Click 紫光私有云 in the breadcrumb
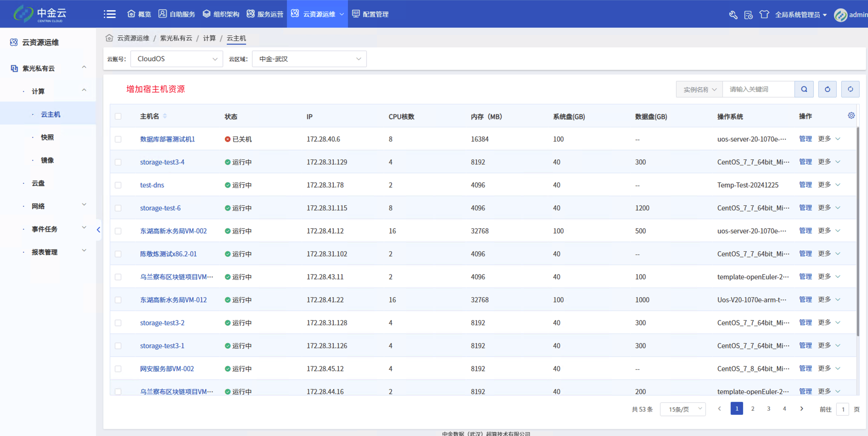The height and width of the screenshot is (436, 868). click(176, 38)
